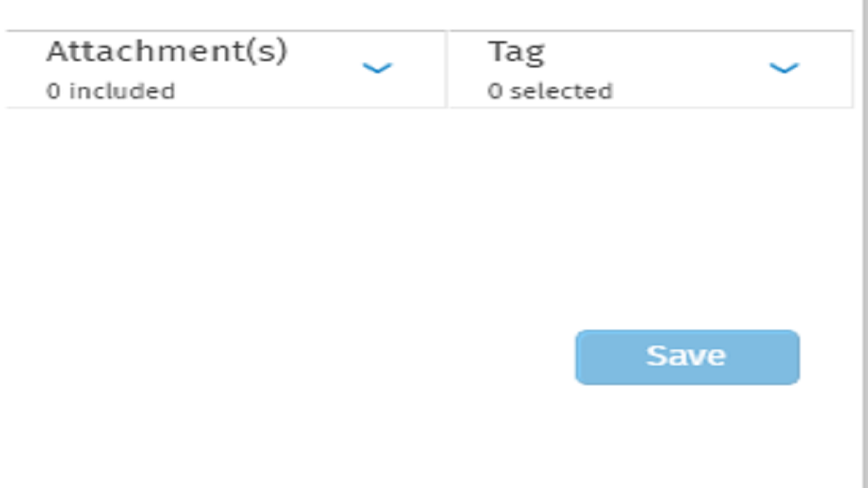868x488 pixels.
Task: Click the Tag heading text
Action: click(x=516, y=51)
